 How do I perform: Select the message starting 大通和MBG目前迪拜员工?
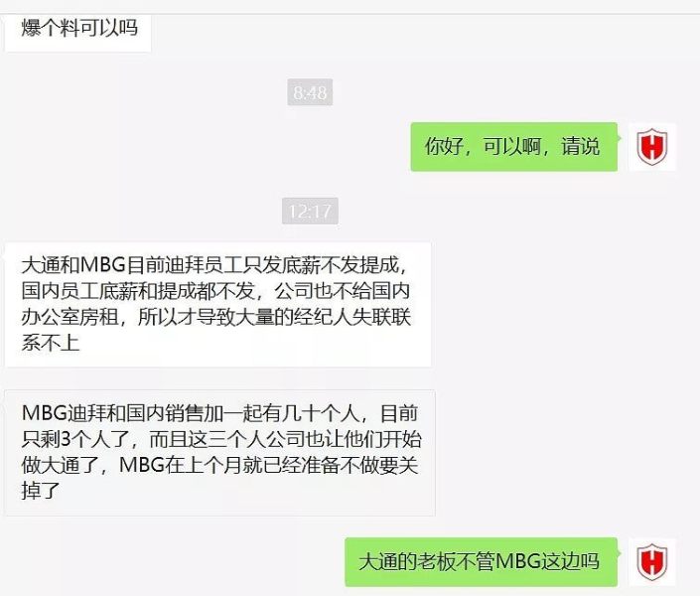coord(217,305)
